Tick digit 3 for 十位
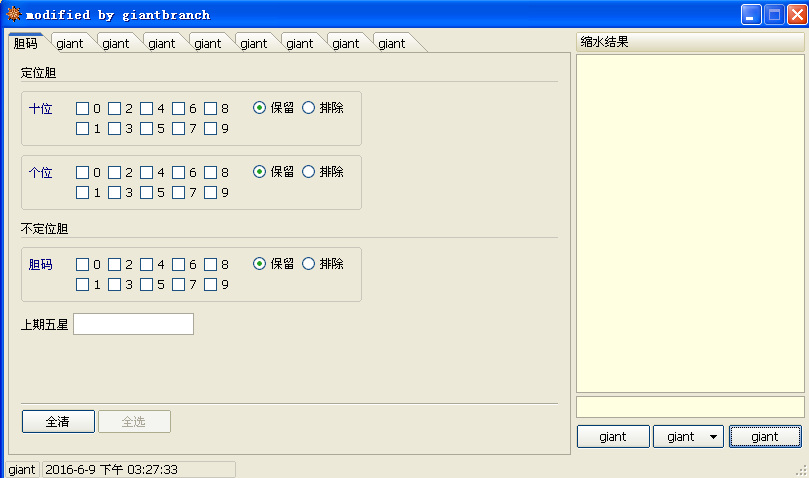Viewport: 809px width, 478px height. click(x=115, y=129)
